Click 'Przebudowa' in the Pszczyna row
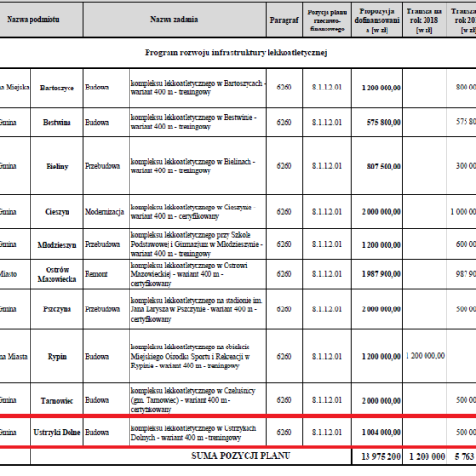Viewport: 476px width, 476px height. [x=102, y=309]
